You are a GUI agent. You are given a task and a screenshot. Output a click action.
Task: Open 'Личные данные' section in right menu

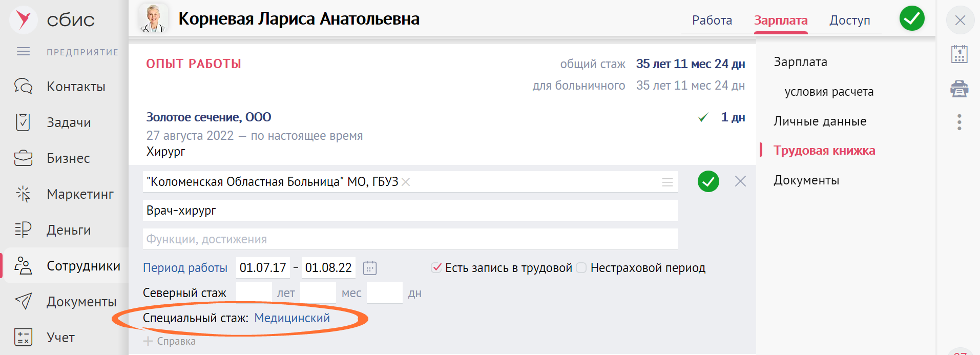(820, 121)
